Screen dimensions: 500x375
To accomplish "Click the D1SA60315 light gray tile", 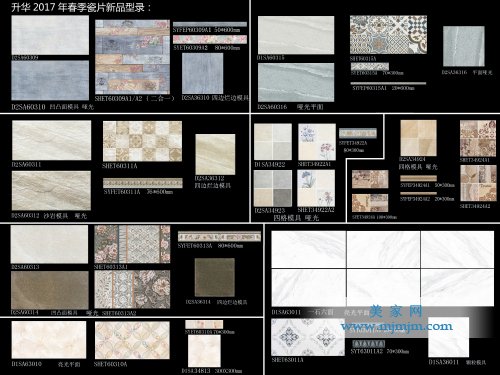I will [x=296, y=35].
